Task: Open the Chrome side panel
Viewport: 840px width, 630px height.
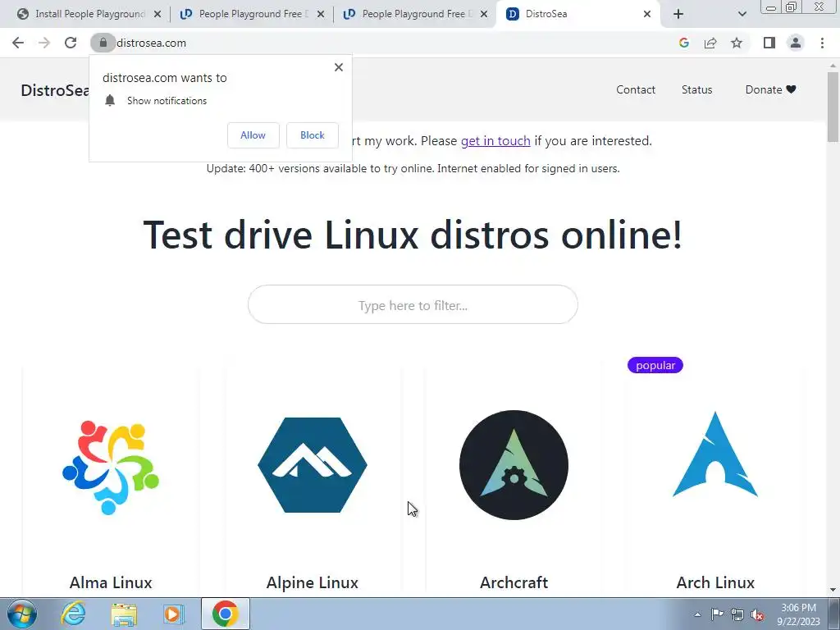Action: tap(769, 43)
